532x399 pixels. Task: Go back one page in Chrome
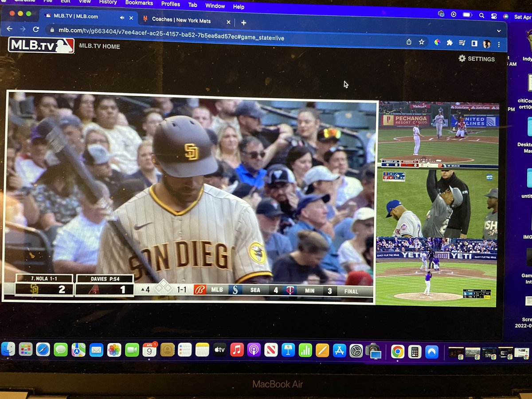(x=10, y=28)
